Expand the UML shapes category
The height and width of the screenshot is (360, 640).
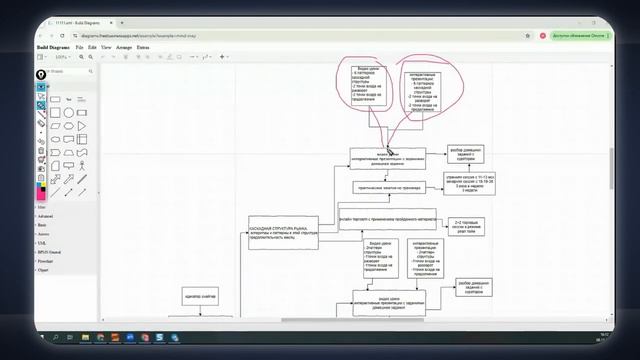[x=42, y=243]
